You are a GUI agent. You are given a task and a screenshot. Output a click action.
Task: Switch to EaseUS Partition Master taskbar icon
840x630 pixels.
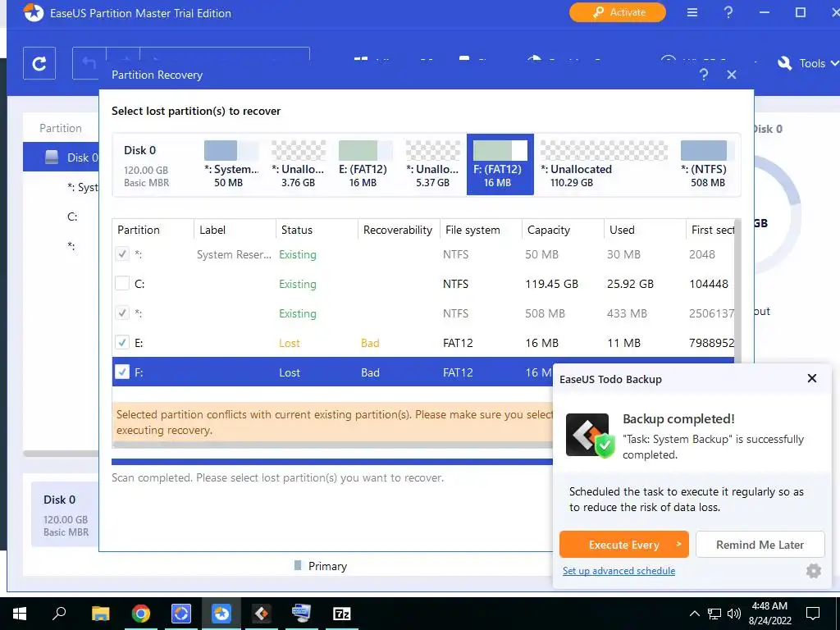[x=221, y=614]
